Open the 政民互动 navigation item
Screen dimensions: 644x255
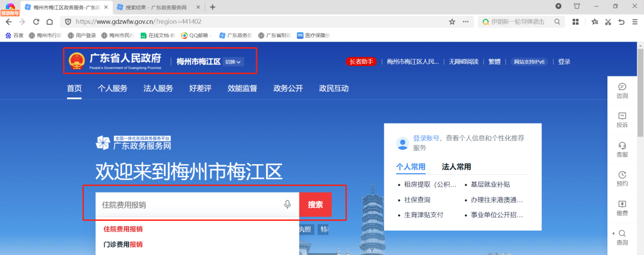tap(334, 88)
